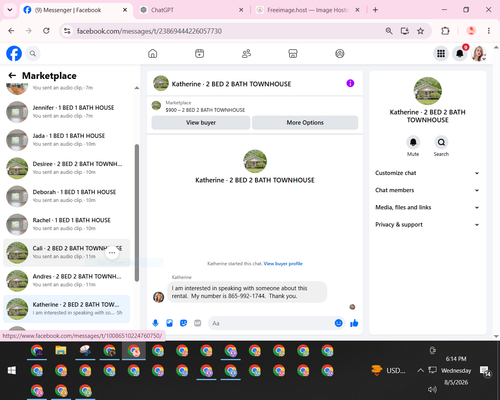Record a voice clip with the microphone icon

(x=155, y=323)
